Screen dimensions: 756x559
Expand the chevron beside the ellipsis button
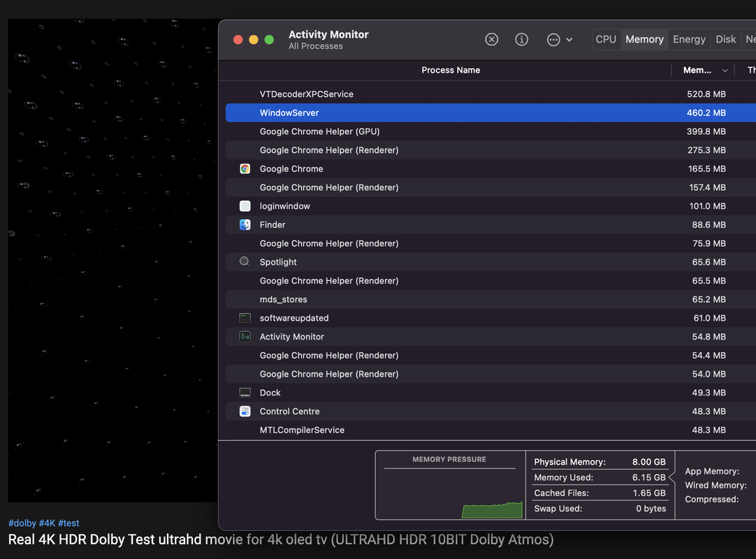569,40
